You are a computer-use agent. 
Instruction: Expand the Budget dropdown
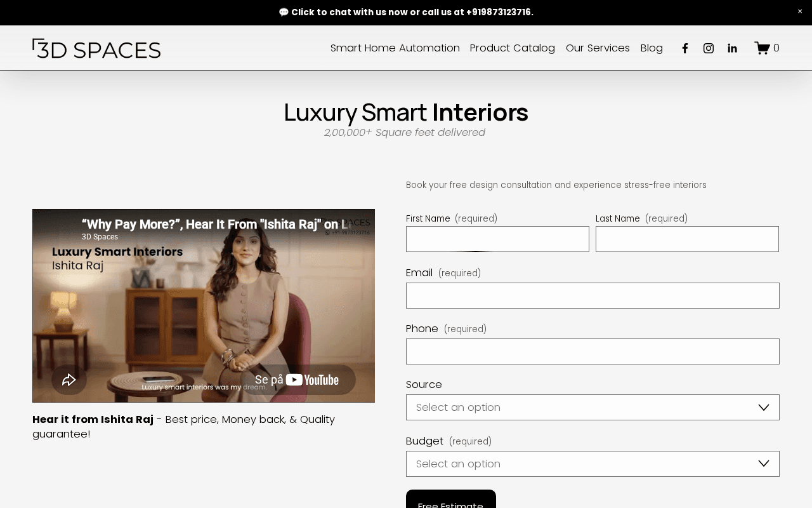(x=593, y=464)
